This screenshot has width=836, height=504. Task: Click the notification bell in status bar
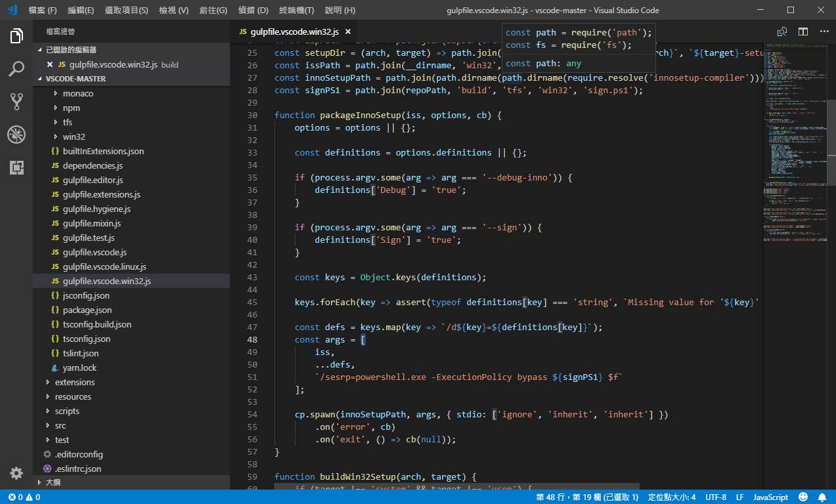(x=822, y=497)
